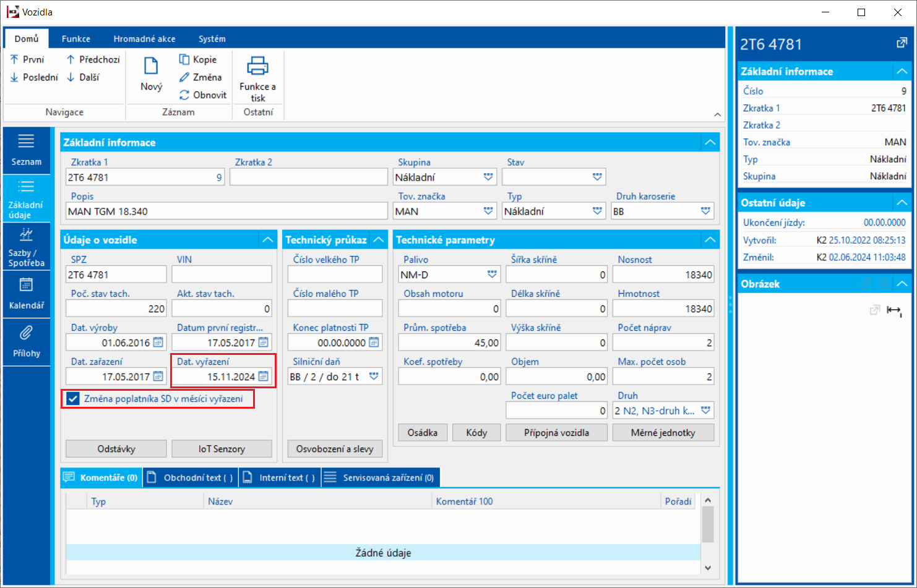Switch to the Funkce ribbon tab
Viewport: 917px width, 588px height.
pos(76,38)
